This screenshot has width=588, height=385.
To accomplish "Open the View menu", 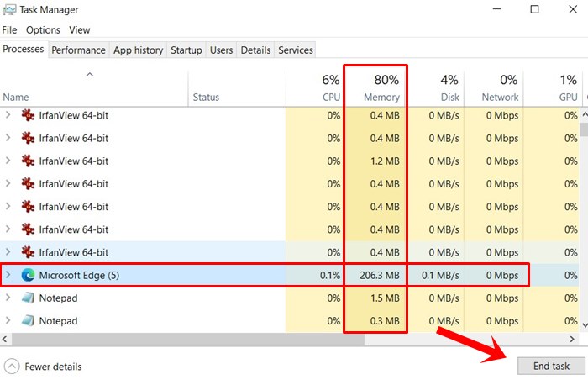I will [79, 30].
